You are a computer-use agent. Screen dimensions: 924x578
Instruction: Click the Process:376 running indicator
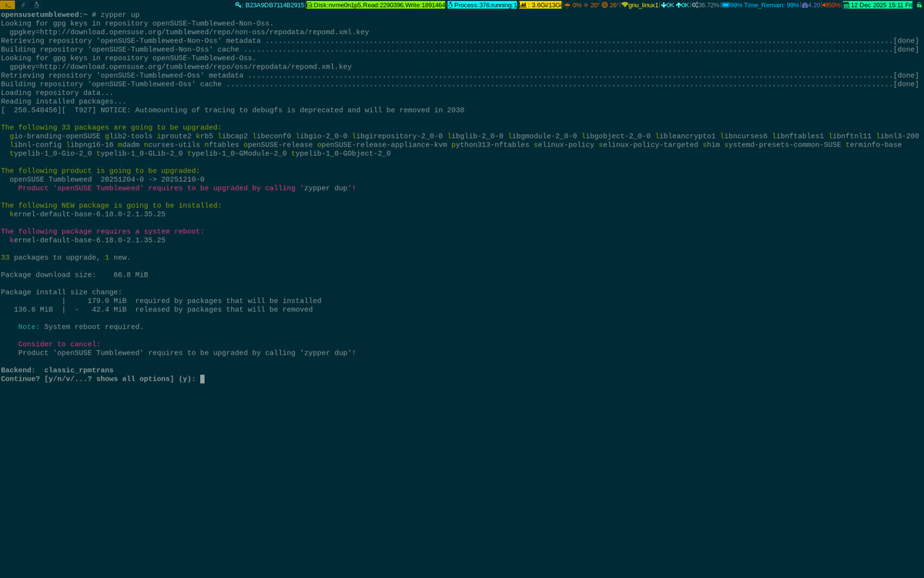[x=482, y=5]
